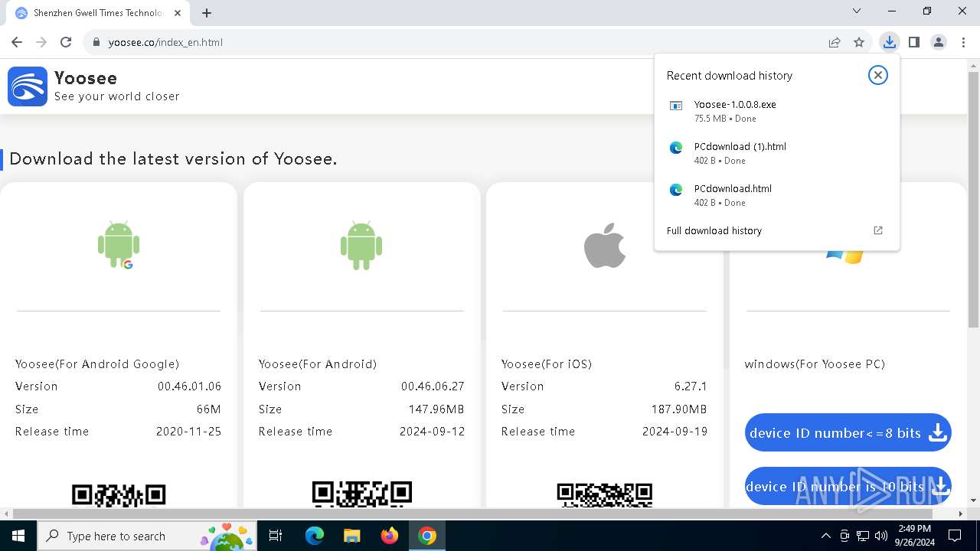Download PC version for device ID <=8 bits
This screenshot has width=980, height=551.
(x=848, y=433)
